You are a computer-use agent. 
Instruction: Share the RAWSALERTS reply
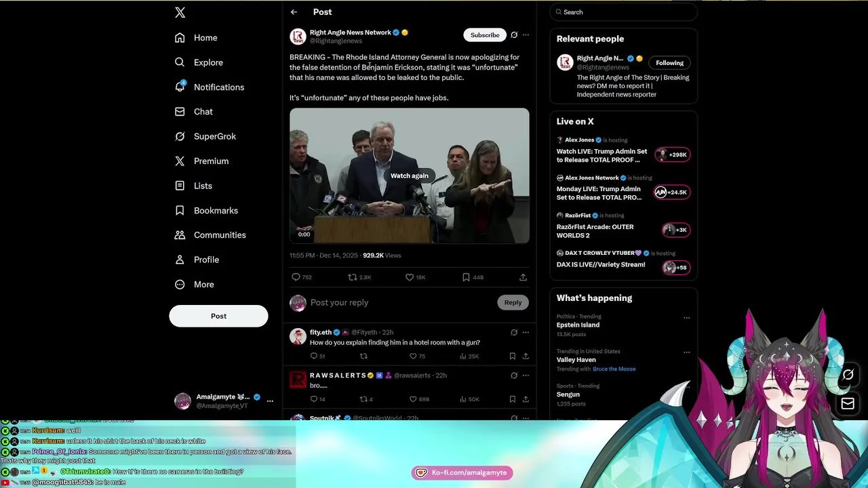pyautogui.click(x=526, y=399)
